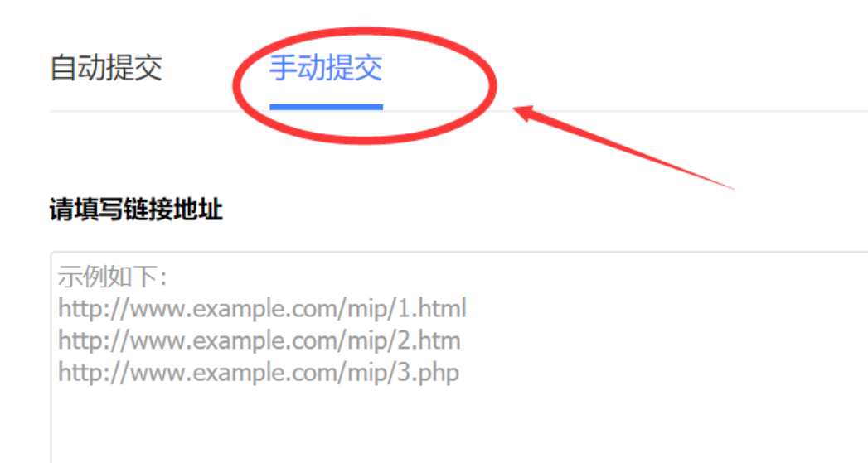Click the mip/3.php example URL line
This screenshot has height=463, width=868.
259,373
